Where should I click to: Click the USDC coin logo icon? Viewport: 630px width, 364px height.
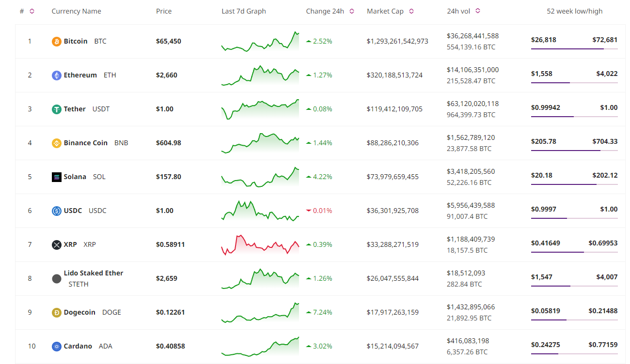(57, 211)
